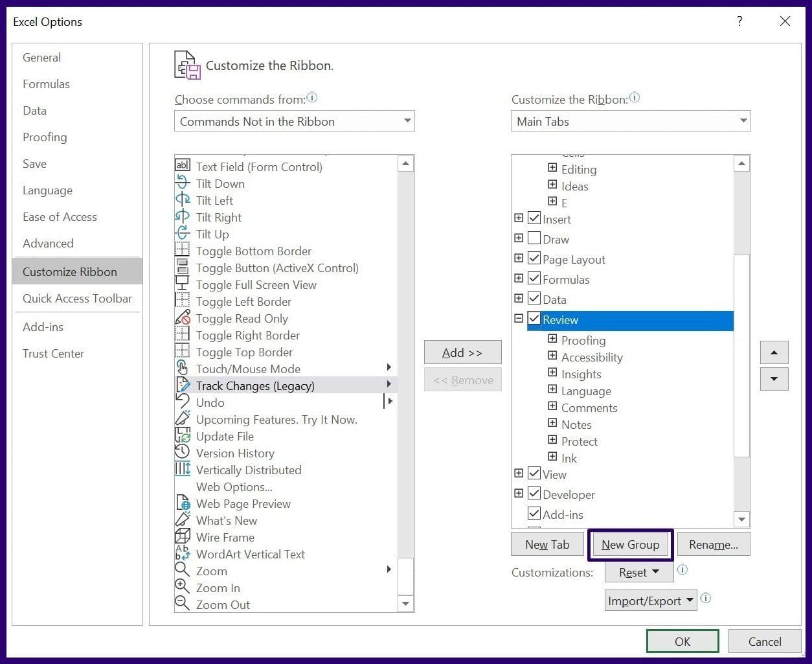The height and width of the screenshot is (664, 812).
Task: Click the Move Up arrow button
Action: (774, 352)
